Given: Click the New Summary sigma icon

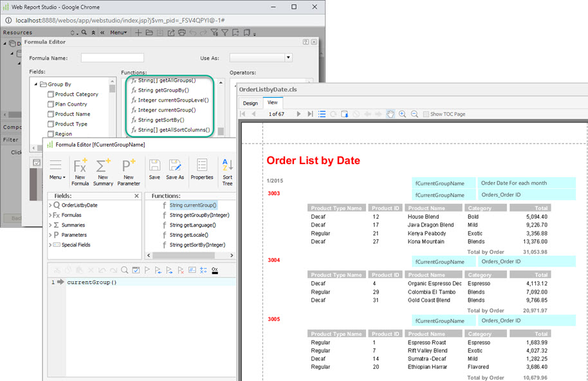Looking at the screenshot, I should [x=103, y=165].
